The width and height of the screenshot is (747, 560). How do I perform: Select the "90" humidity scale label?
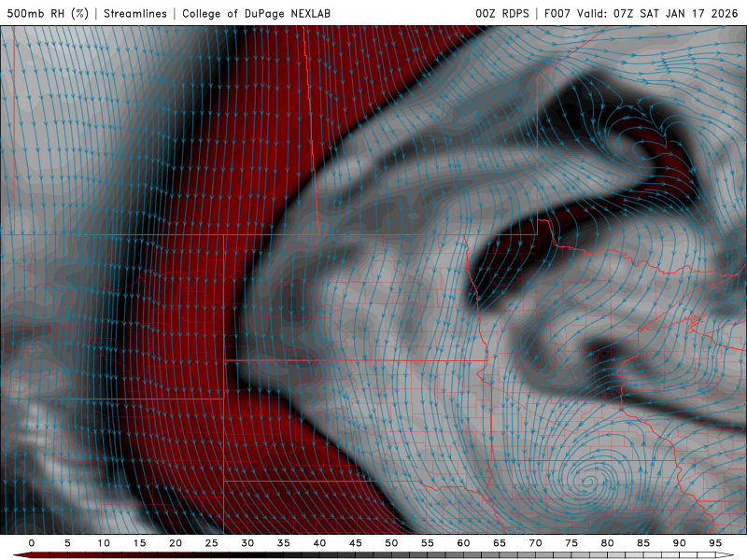[x=679, y=543]
